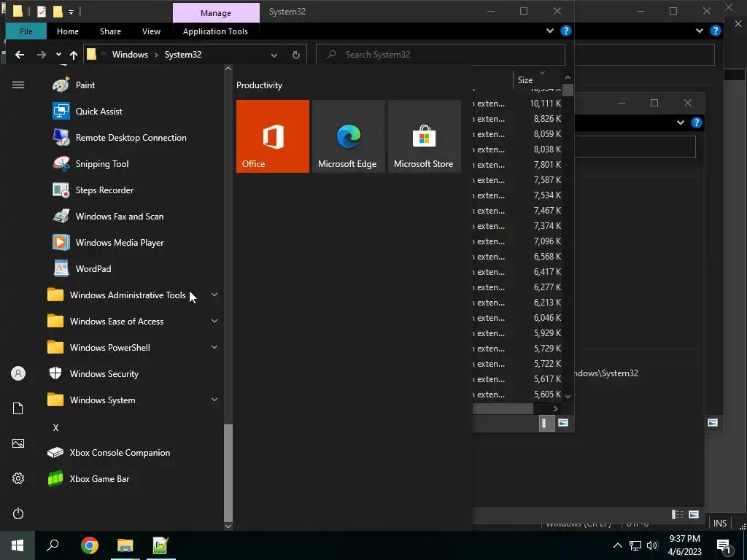Open the Microsoft Store tile
This screenshot has width=747, height=560.
point(424,136)
